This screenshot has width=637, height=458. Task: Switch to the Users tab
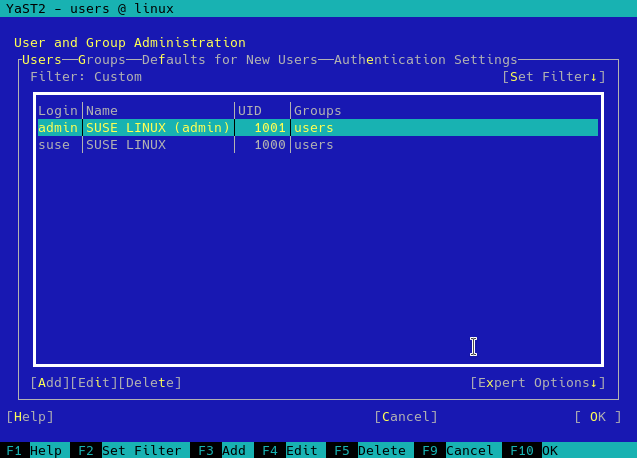pyautogui.click(x=42, y=60)
